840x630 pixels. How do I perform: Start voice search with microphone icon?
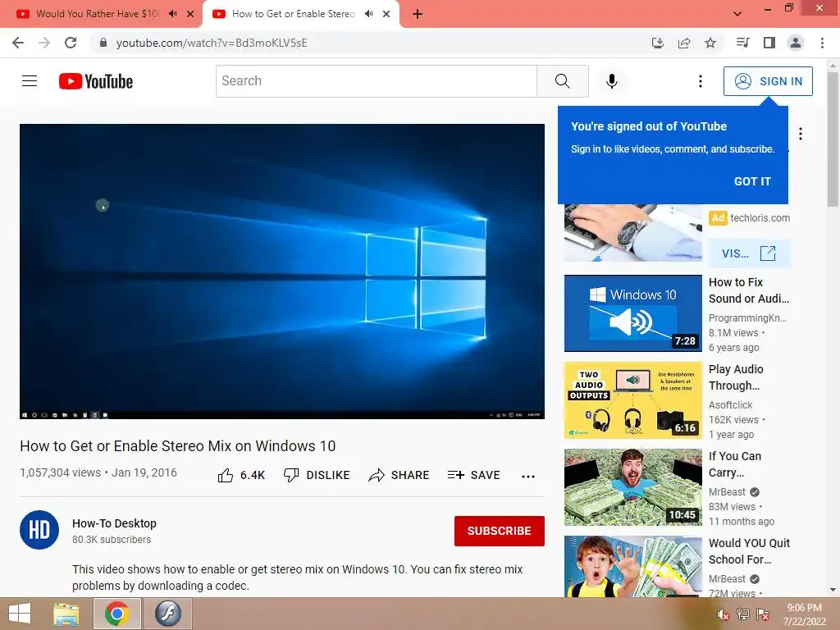coord(612,81)
